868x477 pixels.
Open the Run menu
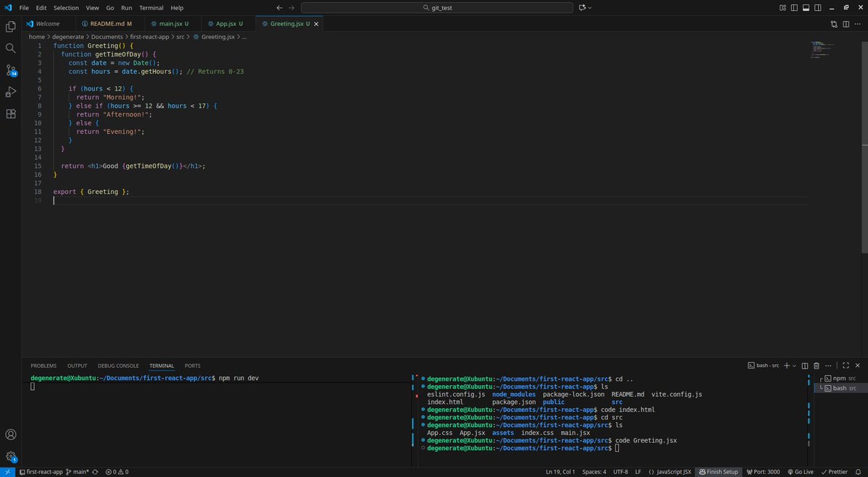click(126, 8)
